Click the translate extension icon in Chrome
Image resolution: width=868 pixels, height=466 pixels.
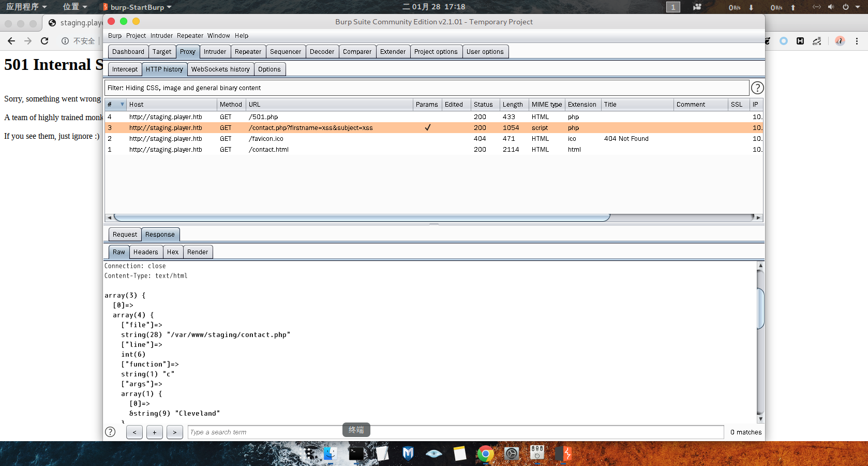817,41
